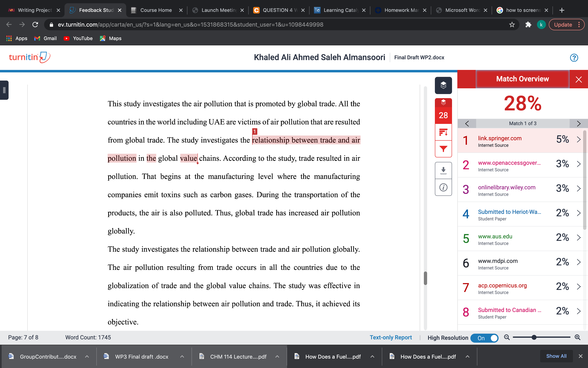Switch to how to screenshot Google tab

[523, 10]
